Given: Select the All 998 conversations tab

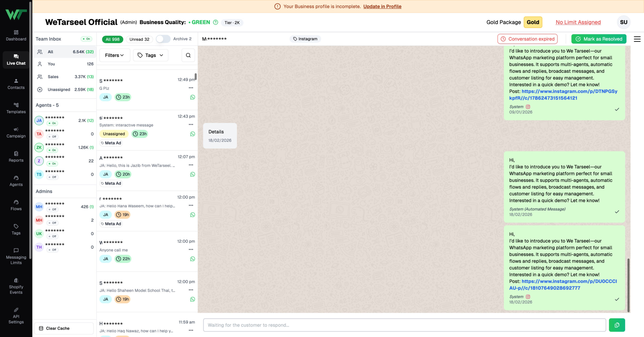Looking at the screenshot, I should click(x=112, y=39).
